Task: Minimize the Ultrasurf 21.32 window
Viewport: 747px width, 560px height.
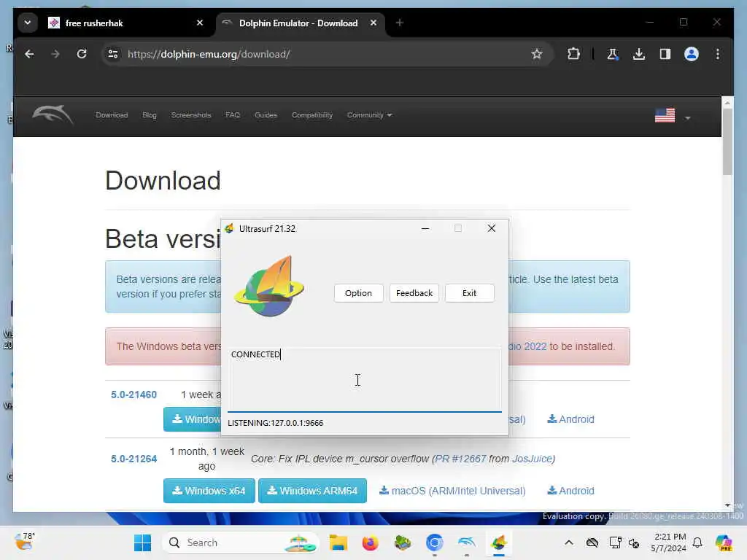Action: pyautogui.click(x=425, y=228)
